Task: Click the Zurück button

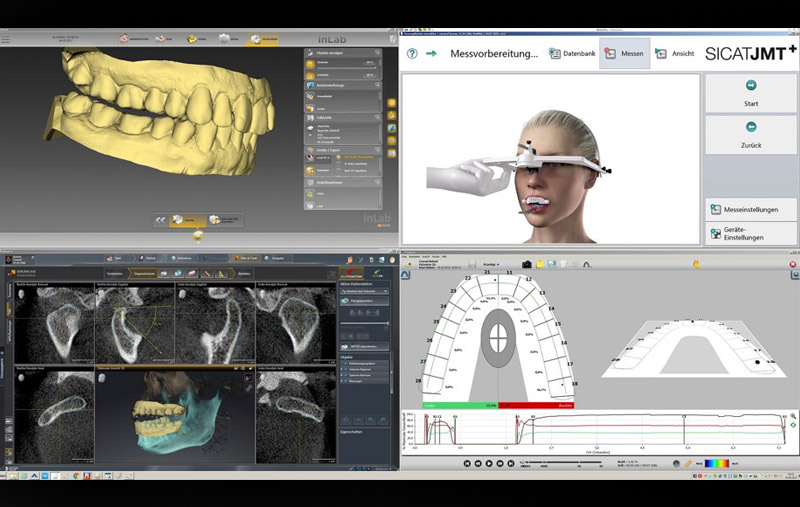Action: pos(751,135)
